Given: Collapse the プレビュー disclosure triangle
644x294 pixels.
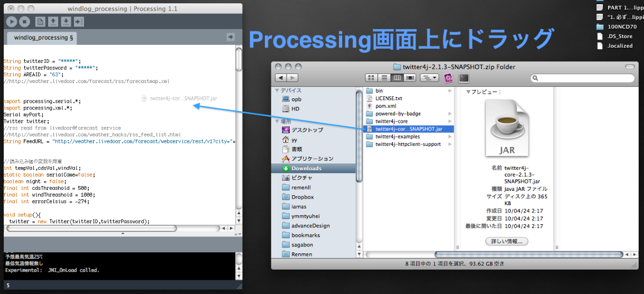Looking at the screenshot, I should pos(468,91).
